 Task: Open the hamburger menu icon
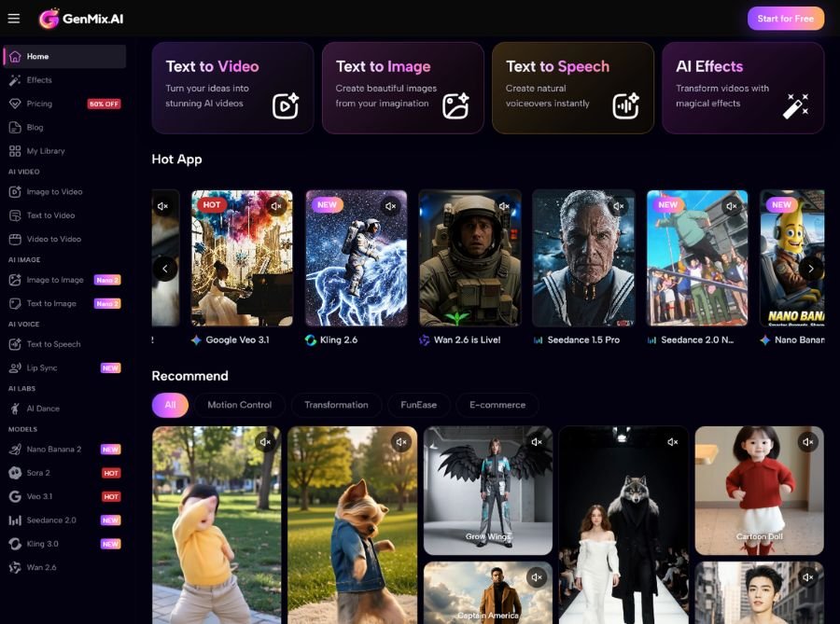click(x=14, y=19)
